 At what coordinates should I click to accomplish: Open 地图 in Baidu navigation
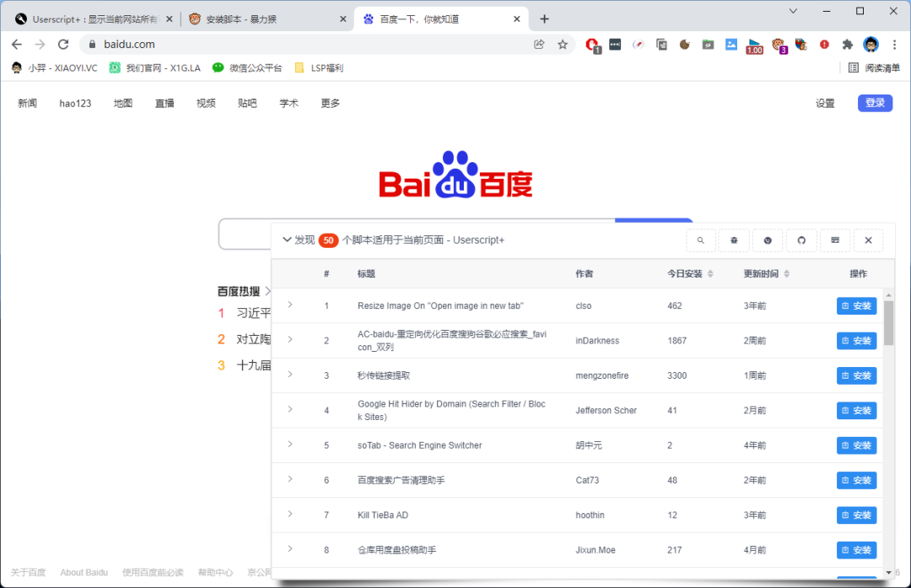[123, 103]
